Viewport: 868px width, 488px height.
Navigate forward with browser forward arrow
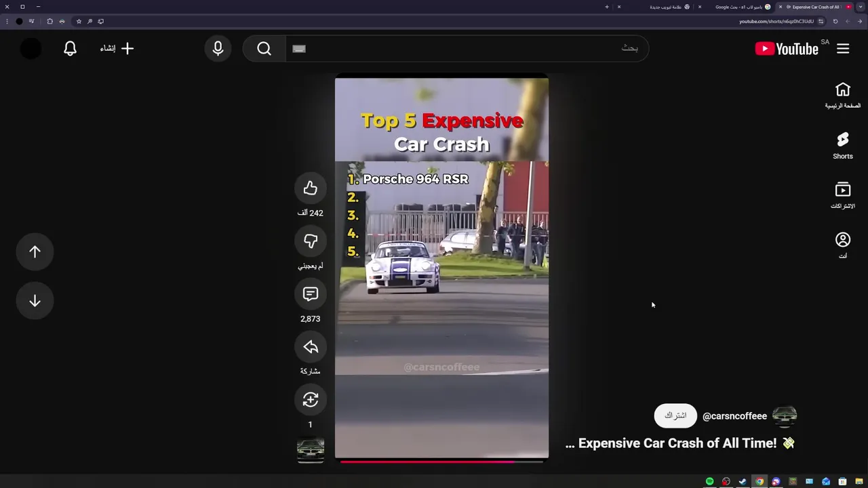tap(848, 21)
